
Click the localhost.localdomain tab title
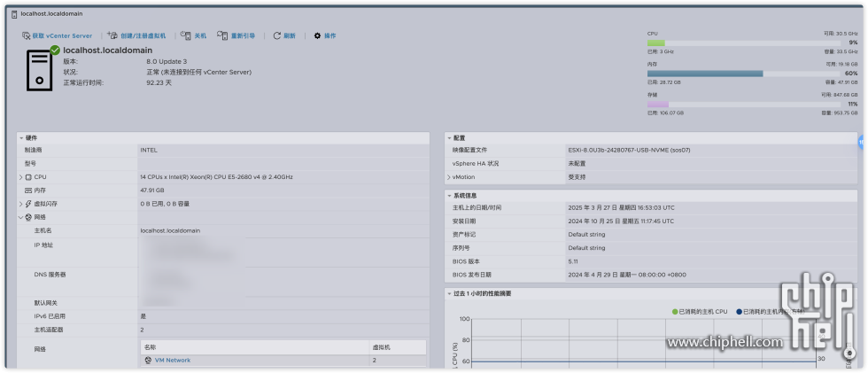point(51,14)
